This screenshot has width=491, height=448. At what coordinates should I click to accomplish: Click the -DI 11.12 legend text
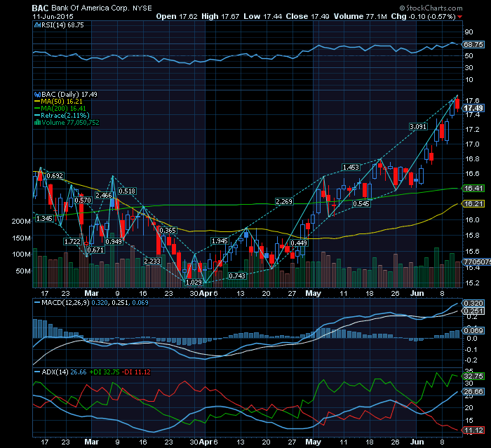(x=136, y=372)
